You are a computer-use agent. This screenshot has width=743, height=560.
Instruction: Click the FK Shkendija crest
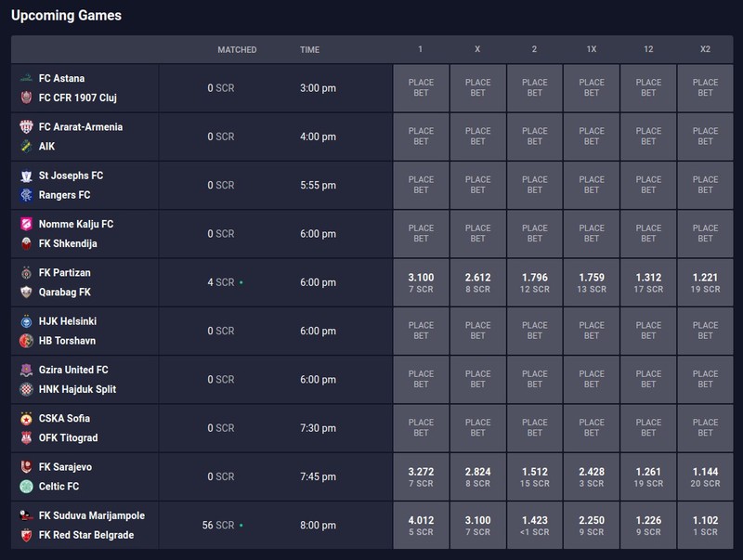tap(27, 243)
